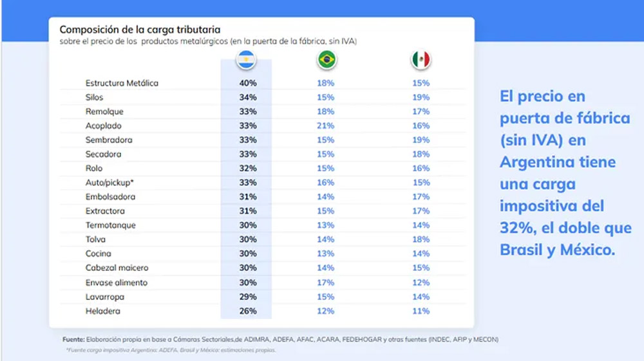644x361 pixels.
Task: Click the asterisk footnote about carga impositiva
Action: [171, 350]
